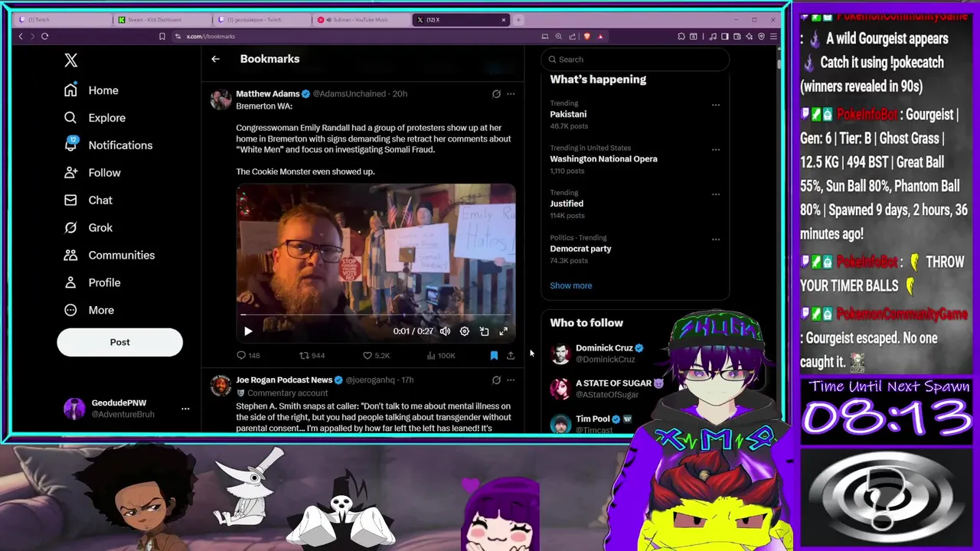Image resolution: width=980 pixels, height=551 pixels.
Task: Click Show more under trends
Action: point(570,285)
